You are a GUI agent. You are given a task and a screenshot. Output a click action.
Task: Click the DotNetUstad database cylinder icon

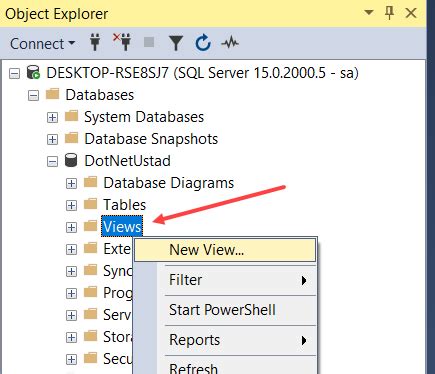[x=71, y=160]
